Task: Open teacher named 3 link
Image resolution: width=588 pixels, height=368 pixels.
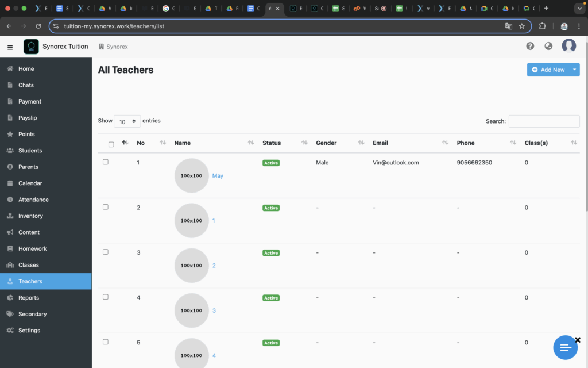Action: (214, 310)
